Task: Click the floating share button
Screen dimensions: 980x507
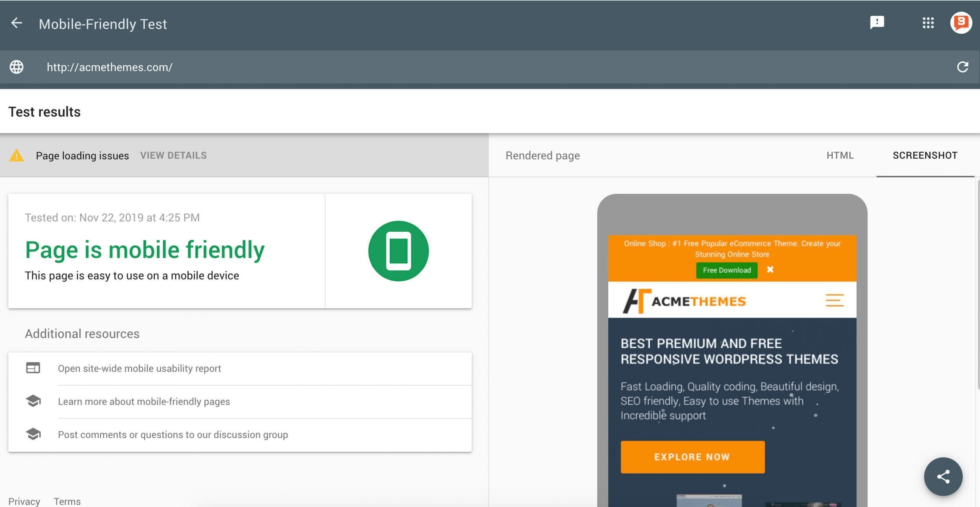Action: click(943, 476)
